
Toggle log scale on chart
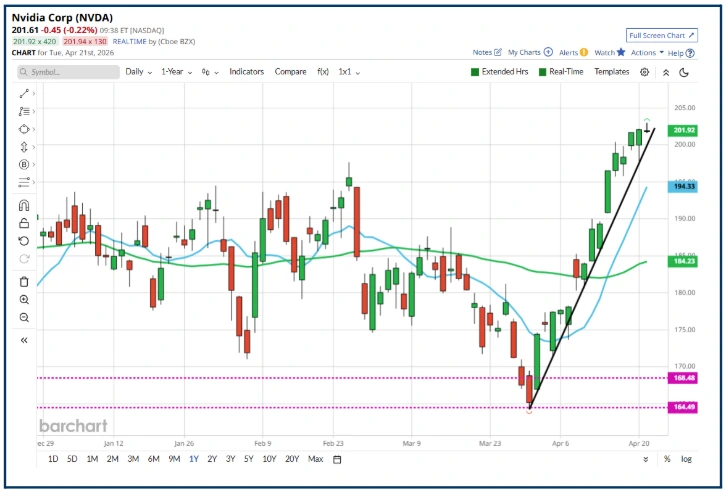[686, 459]
